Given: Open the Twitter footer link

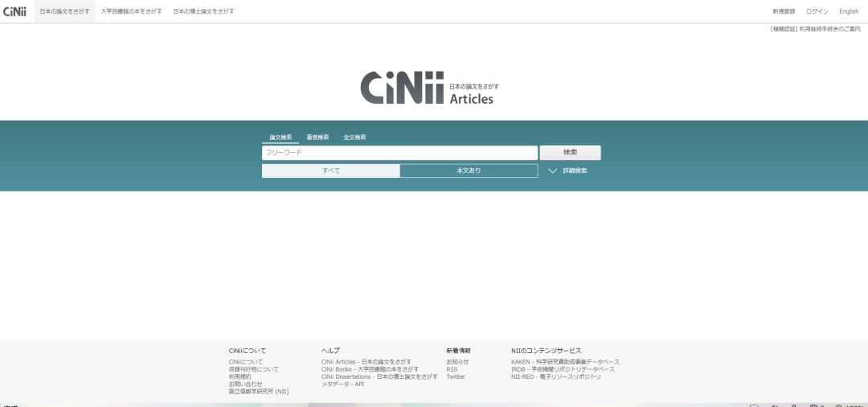Looking at the screenshot, I should [456, 376].
